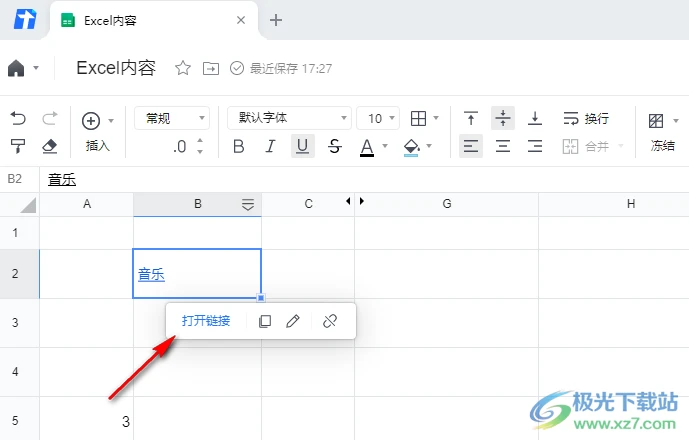Viewport: 689px width, 440px height.
Task: Select the format painter tool
Action: click(x=18, y=146)
